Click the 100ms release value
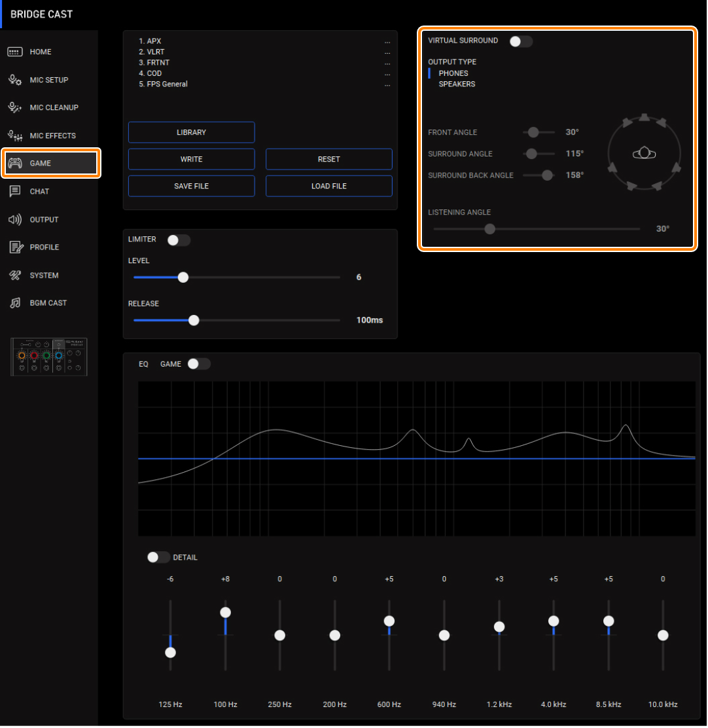The height and width of the screenshot is (728, 708). [x=370, y=320]
